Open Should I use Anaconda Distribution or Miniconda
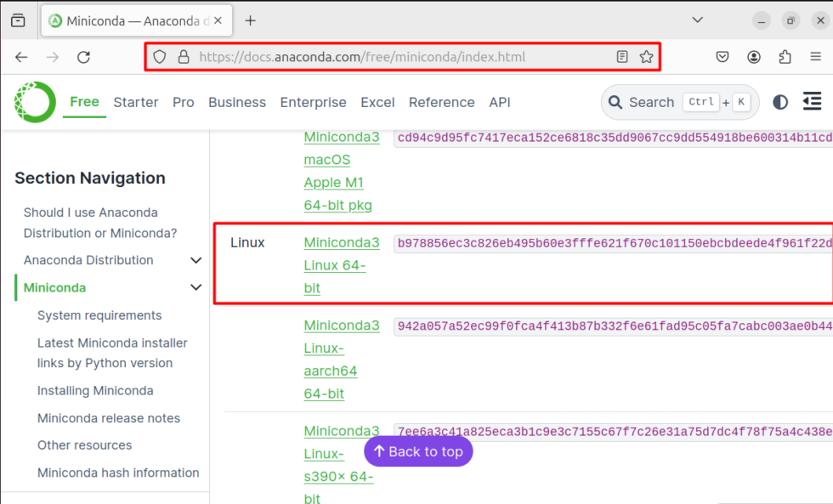Screen dimensions: 833x504 100,223
